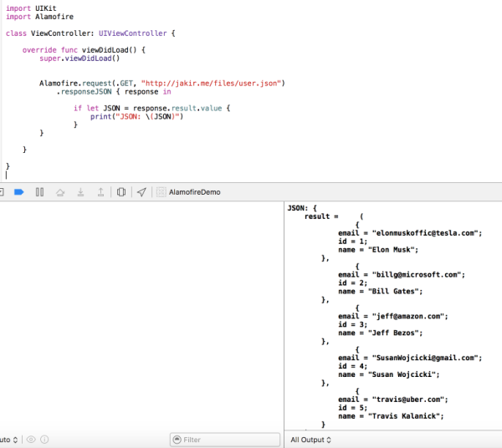Open Simulate Location icon
502x448 pixels.
141,192
